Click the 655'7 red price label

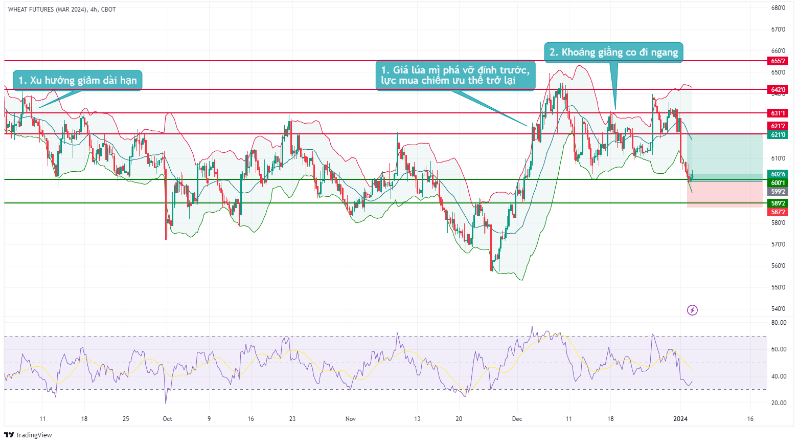[777, 61]
